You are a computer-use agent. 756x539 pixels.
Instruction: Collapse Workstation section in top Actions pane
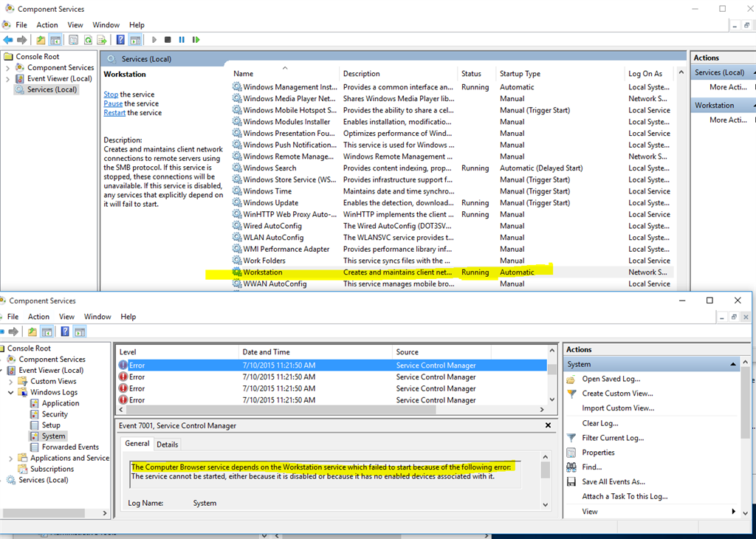[x=754, y=106]
